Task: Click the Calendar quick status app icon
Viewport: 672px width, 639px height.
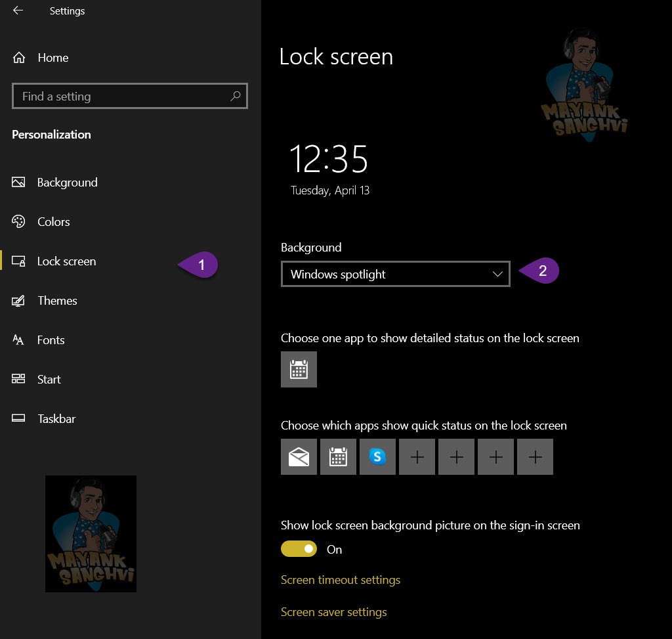Action: 338,456
